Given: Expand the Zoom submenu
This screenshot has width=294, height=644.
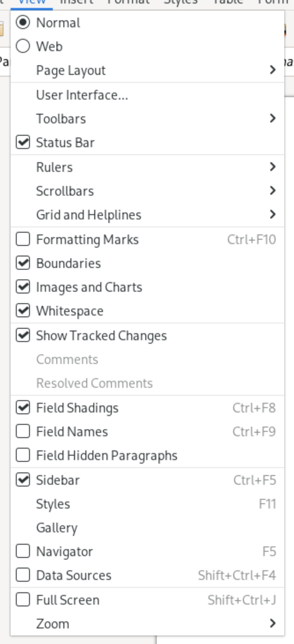Looking at the screenshot, I should click(x=147, y=624).
